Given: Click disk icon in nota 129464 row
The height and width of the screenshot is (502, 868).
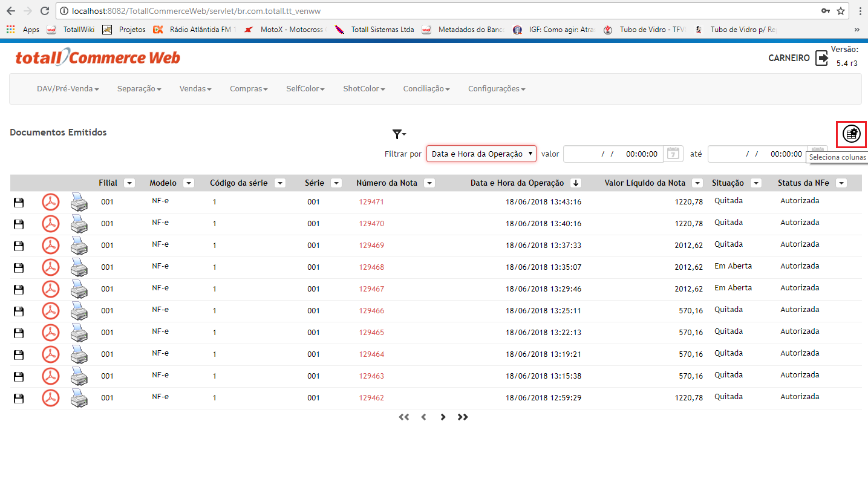Looking at the screenshot, I should 18,354.
